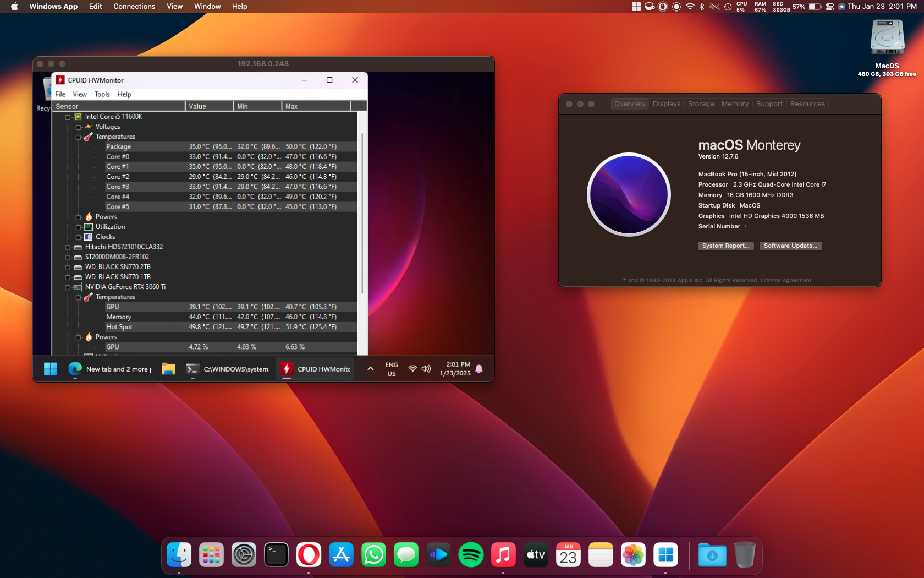Expand the Clocks node
The image size is (924, 578).
78,237
